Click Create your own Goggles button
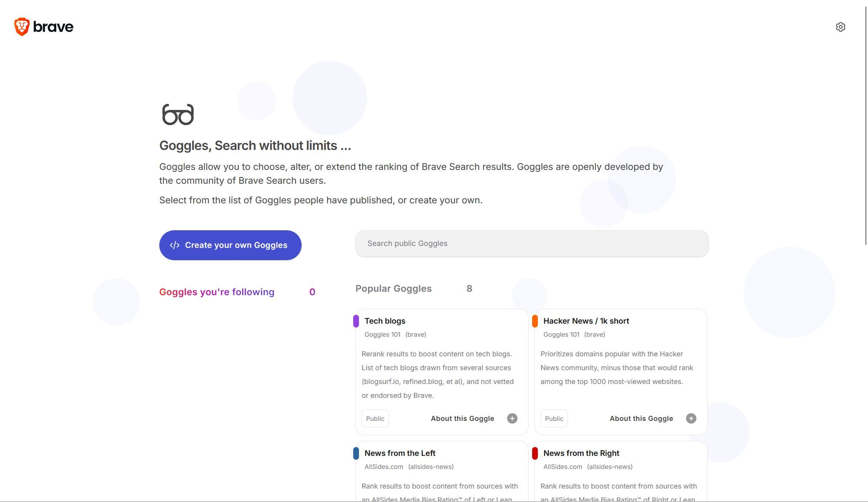868x502 pixels. coord(230,245)
